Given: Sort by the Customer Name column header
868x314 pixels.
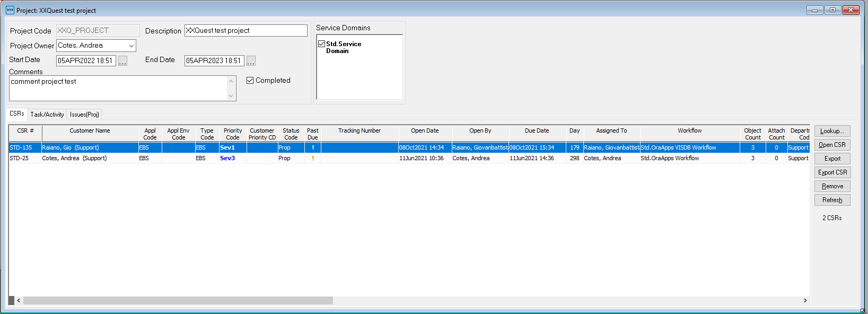Looking at the screenshot, I should point(90,134).
